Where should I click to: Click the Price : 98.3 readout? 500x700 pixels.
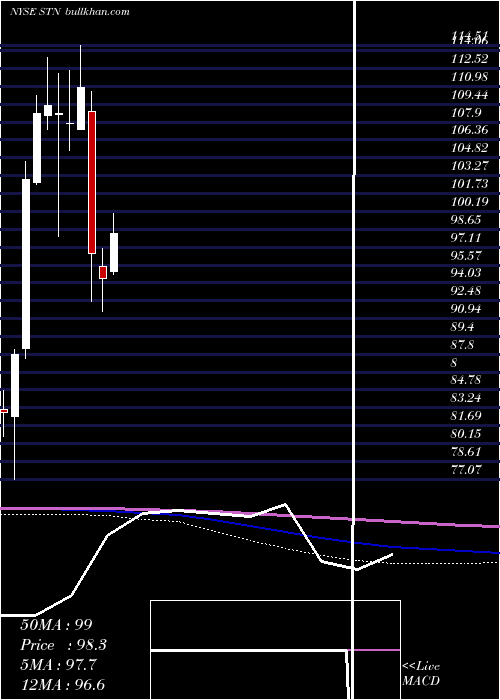click(64, 645)
